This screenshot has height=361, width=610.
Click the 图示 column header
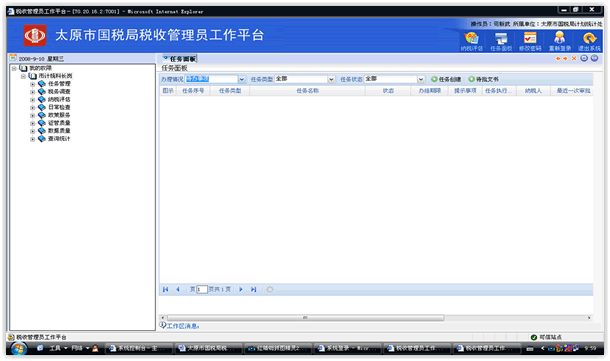[x=168, y=91]
